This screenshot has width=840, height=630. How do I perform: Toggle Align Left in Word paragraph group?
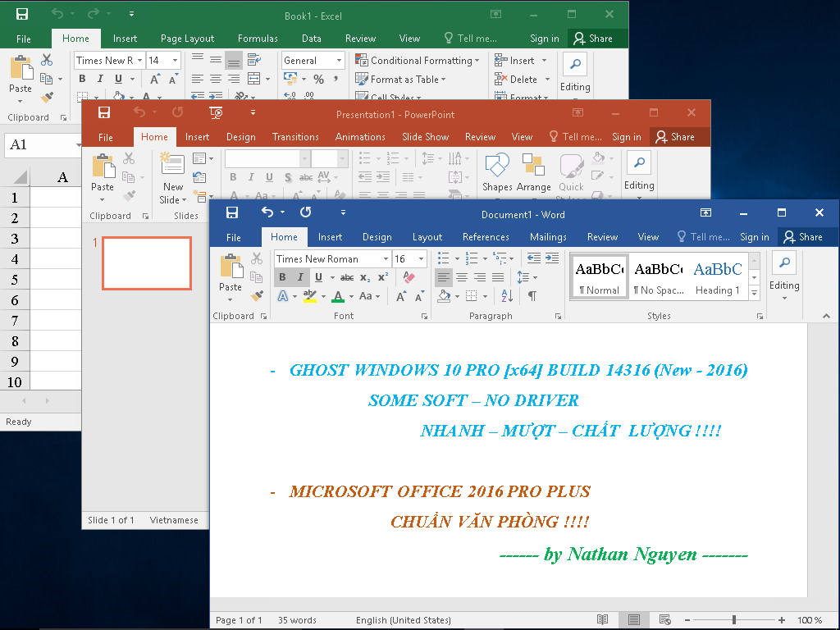click(443, 277)
